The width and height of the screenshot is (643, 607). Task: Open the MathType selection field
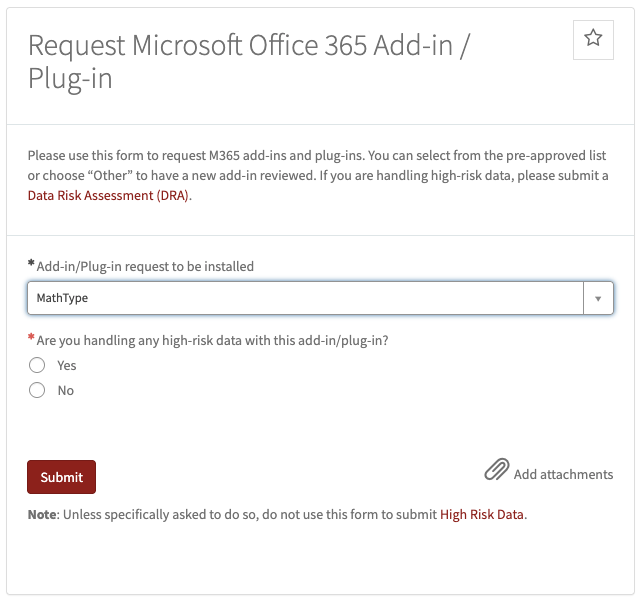[305, 298]
